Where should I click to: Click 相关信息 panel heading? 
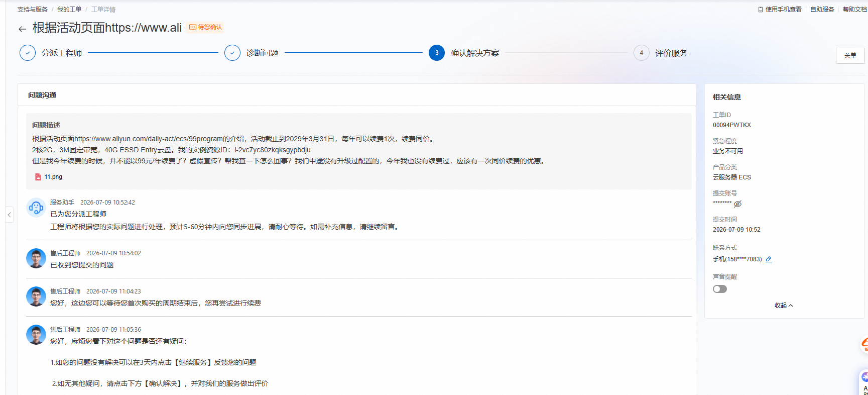pos(727,97)
